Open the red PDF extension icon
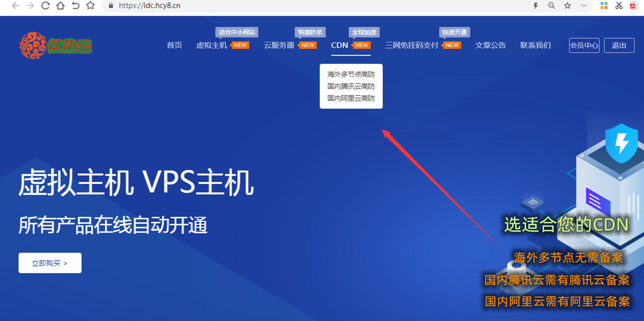Image resolution: width=644 pixels, height=321 pixels. 634,5
